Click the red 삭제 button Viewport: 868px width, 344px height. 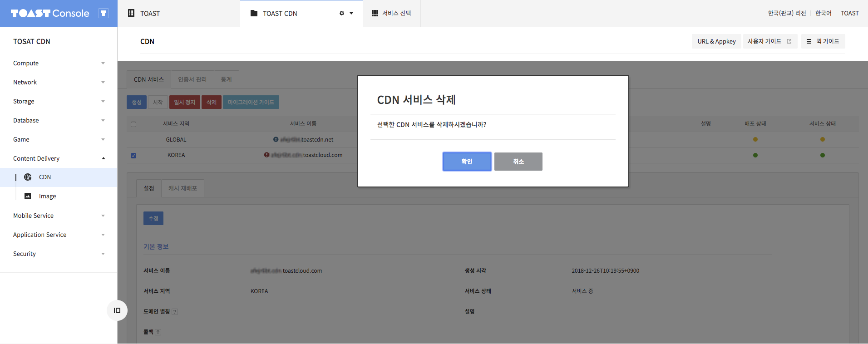pyautogui.click(x=212, y=102)
